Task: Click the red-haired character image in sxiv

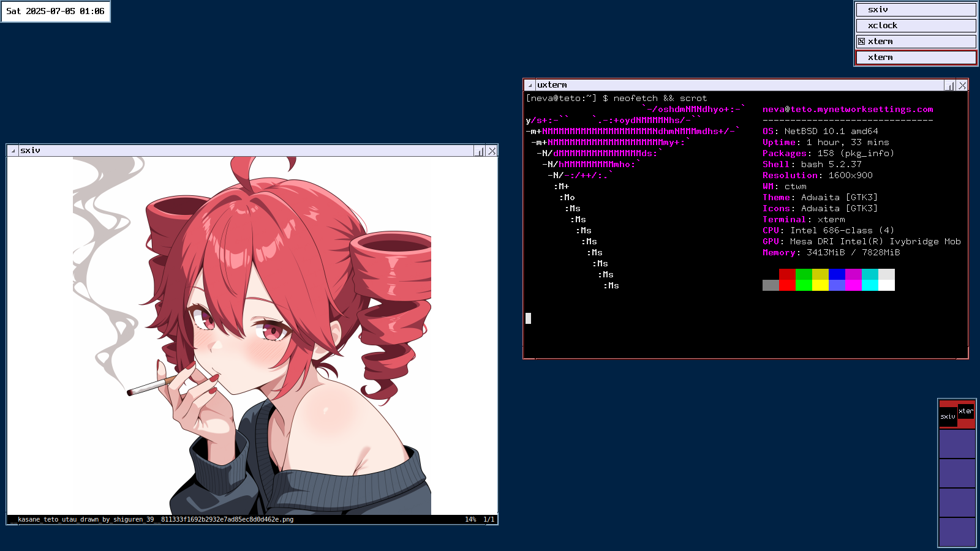Action: (252, 335)
